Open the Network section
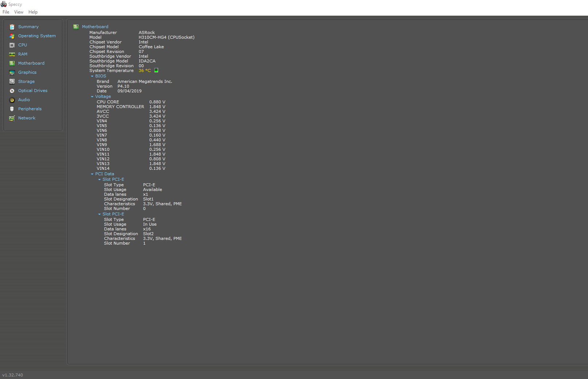588x379 pixels. (27, 118)
